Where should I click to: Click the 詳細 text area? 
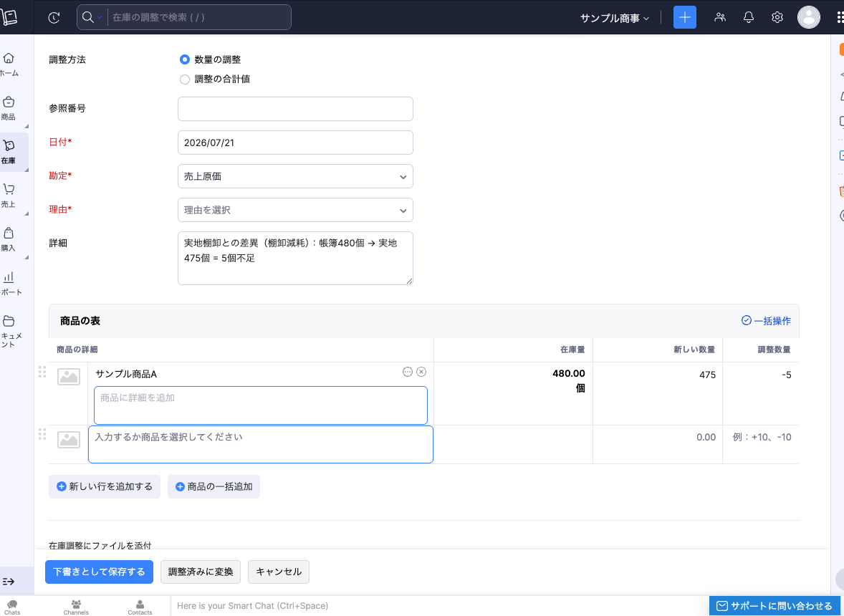coord(295,259)
